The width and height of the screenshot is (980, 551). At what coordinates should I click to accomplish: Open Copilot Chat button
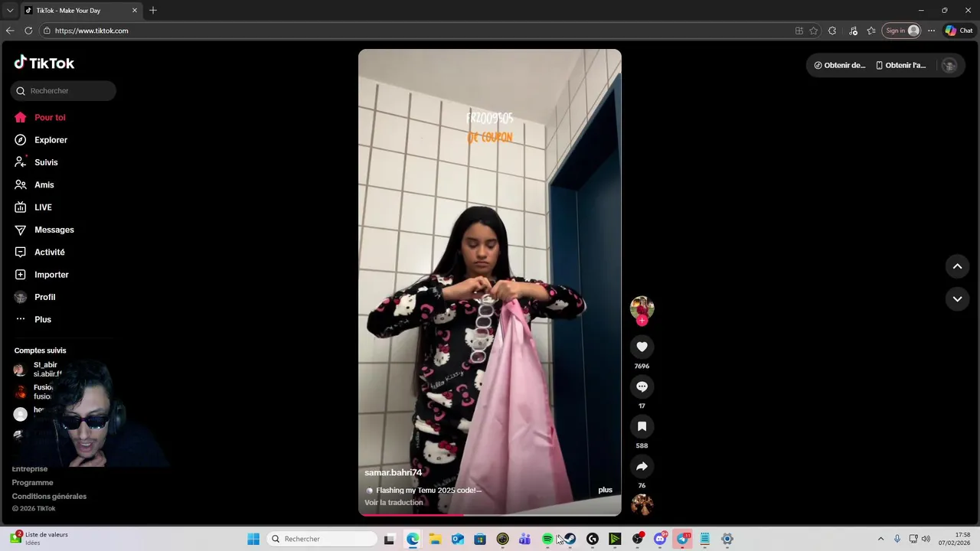pos(959,31)
